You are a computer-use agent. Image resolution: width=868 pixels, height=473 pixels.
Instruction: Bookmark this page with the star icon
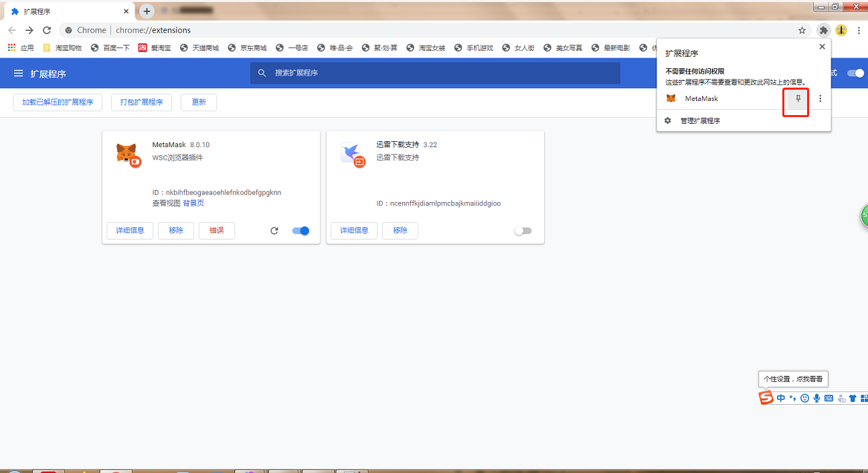tap(802, 30)
